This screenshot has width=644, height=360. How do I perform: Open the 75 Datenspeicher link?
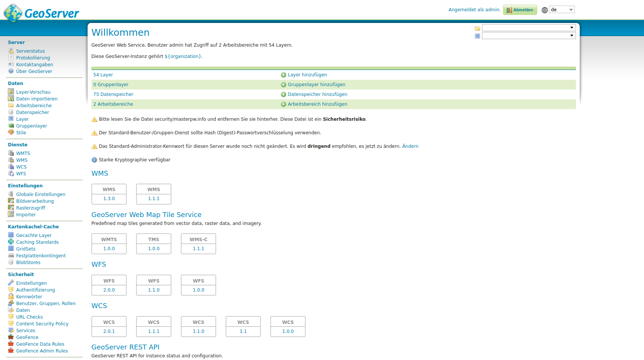113,94
